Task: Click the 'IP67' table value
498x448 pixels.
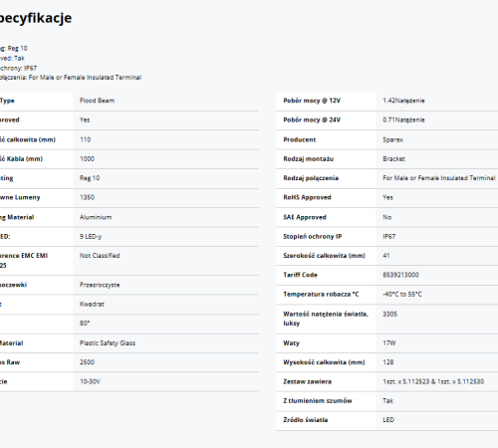Action: click(x=389, y=237)
